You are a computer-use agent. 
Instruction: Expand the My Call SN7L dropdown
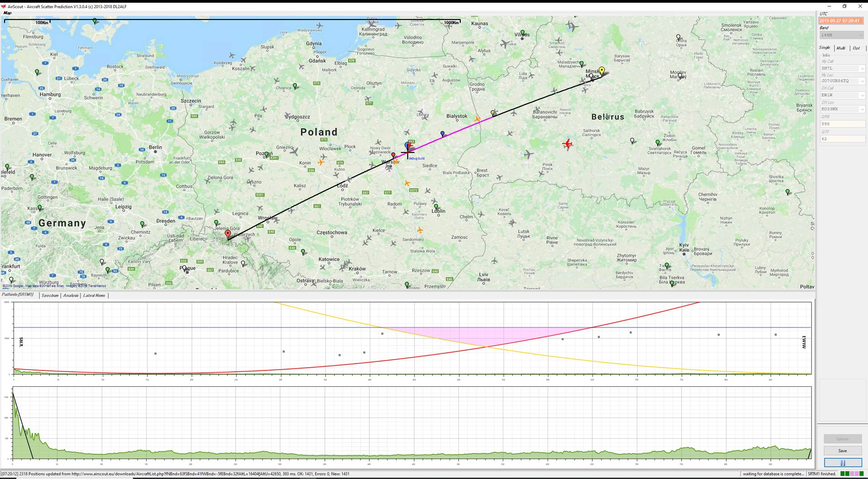[862, 69]
